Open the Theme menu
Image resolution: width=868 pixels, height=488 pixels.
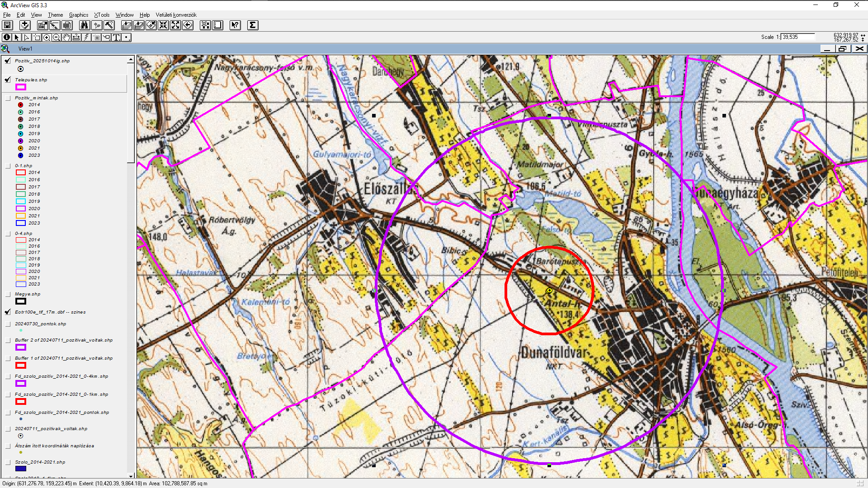pyautogui.click(x=55, y=15)
